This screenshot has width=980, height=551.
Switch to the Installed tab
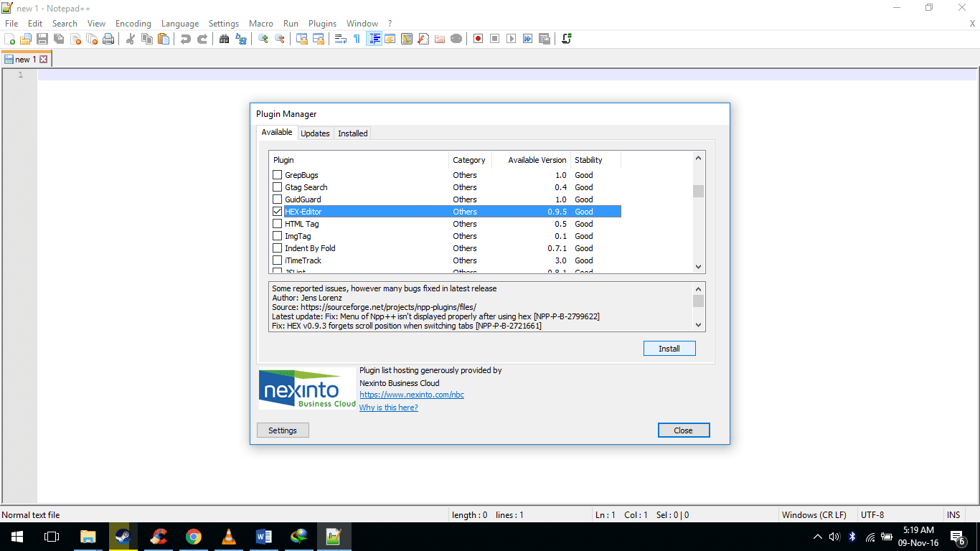click(x=352, y=133)
